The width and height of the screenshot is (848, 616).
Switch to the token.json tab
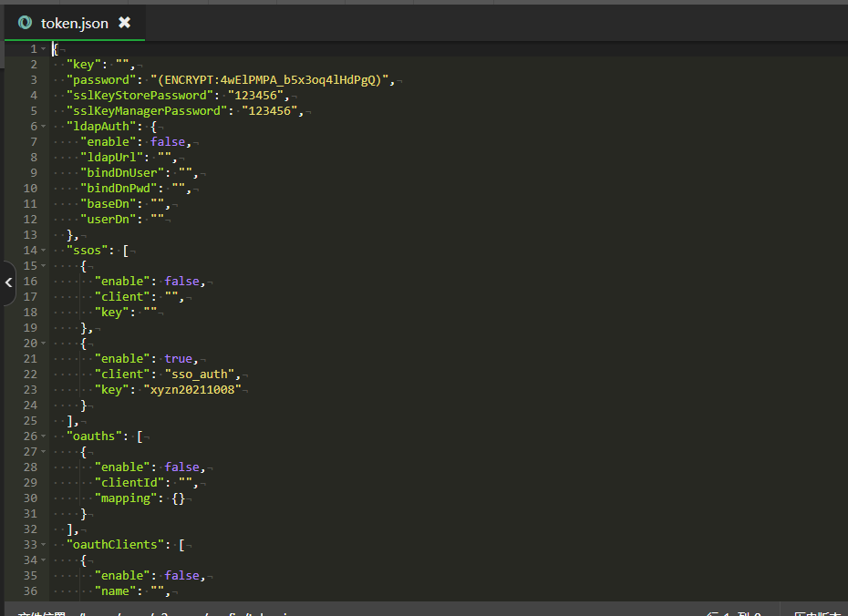point(74,23)
